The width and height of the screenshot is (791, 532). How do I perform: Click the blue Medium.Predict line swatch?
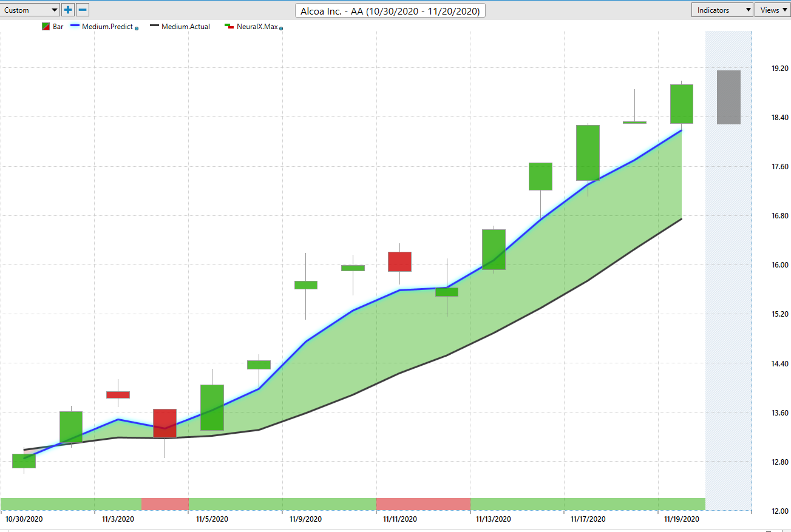(x=75, y=27)
